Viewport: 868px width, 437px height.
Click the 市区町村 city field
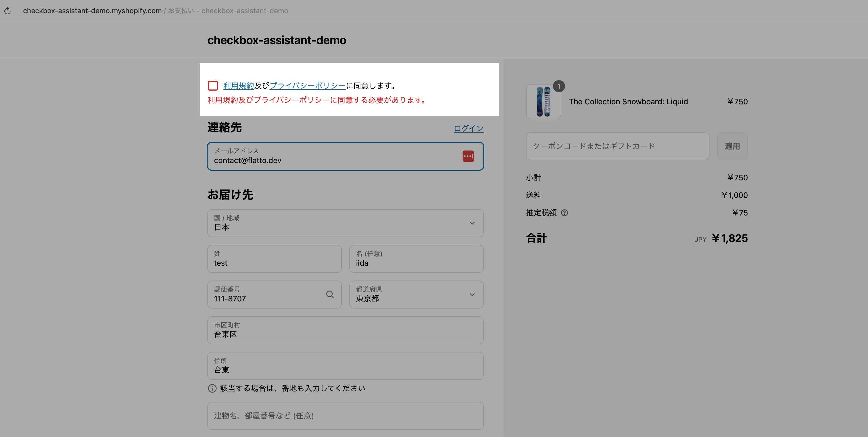point(345,330)
